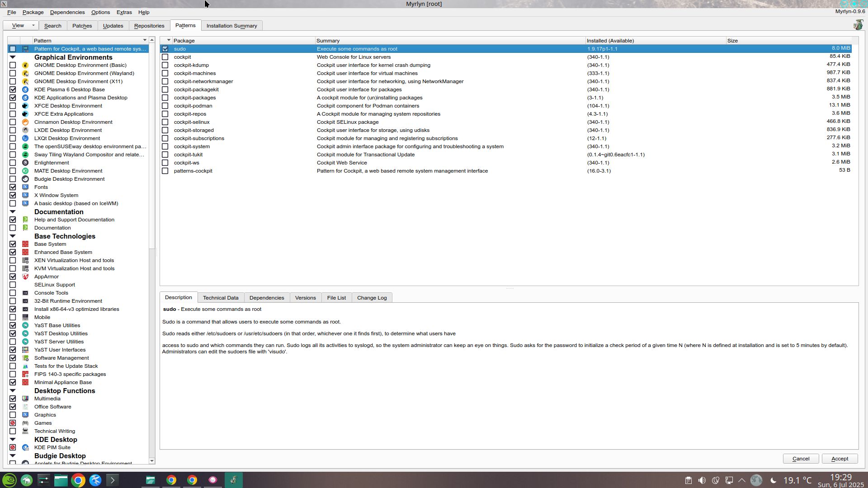Click the KDE Plasma 6 Desktop Base icon
This screenshot has width=868, height=488.
[x=25, y=89]
